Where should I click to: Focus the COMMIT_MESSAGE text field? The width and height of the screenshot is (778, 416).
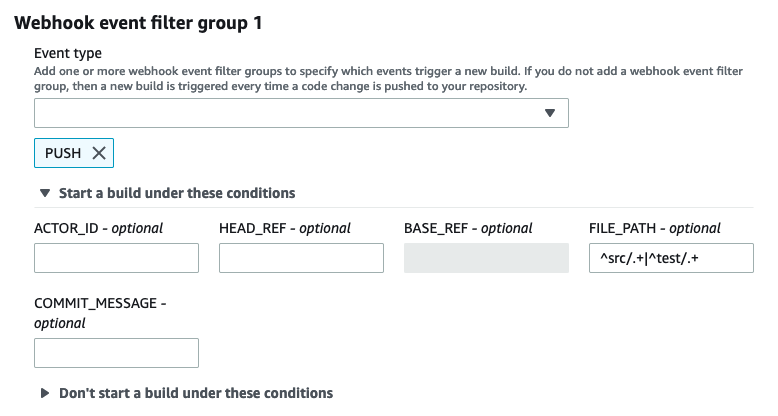[116, 353]
